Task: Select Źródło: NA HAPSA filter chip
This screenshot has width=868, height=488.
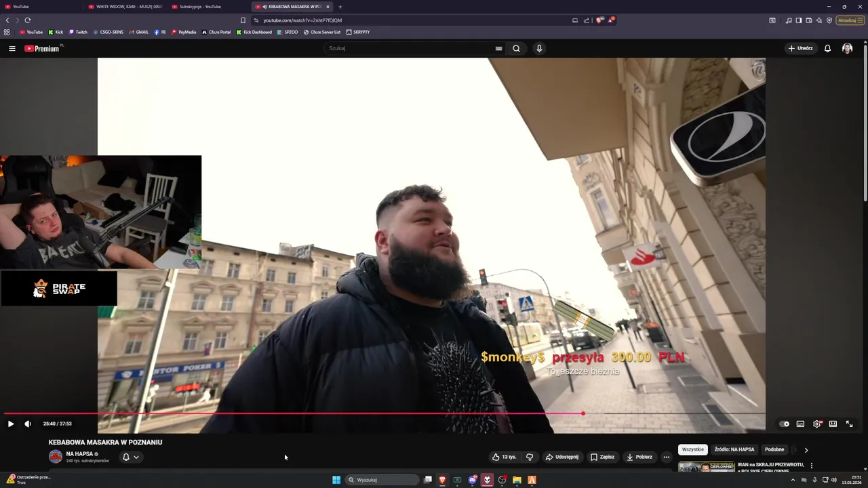Action: [x=734, y=449]
